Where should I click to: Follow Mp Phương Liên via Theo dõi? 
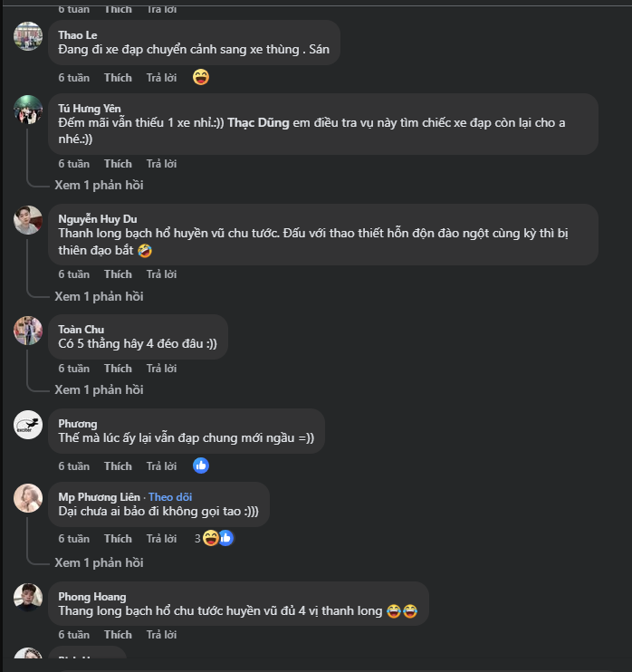point(170,496)
